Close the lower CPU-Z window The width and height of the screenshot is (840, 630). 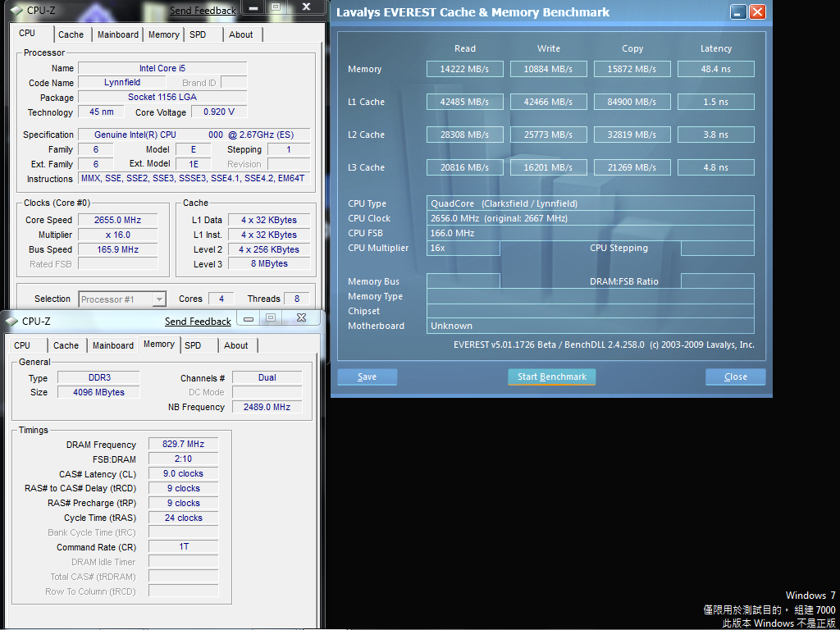click(301, 317)
